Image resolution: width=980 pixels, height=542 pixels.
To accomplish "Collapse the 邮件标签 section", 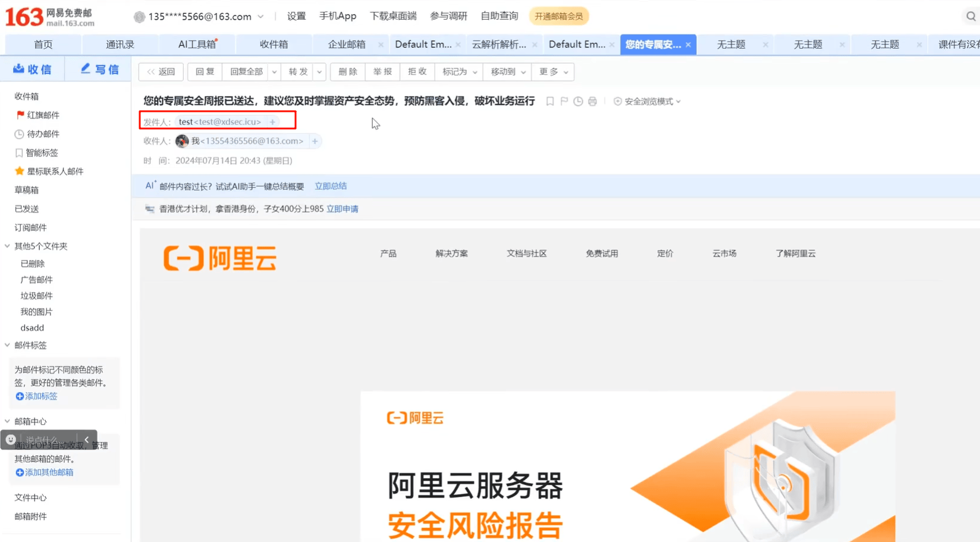I will [7, 345].
